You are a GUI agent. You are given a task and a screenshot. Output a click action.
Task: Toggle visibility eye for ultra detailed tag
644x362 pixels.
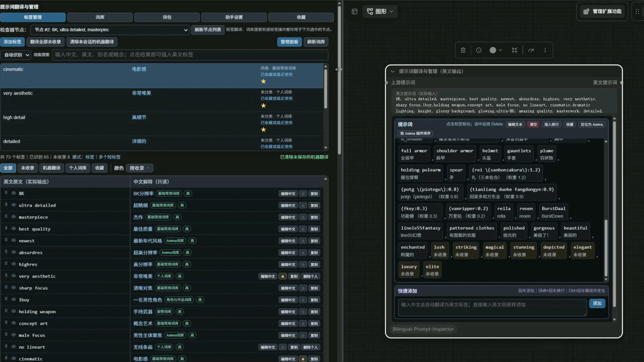(14, 205)
